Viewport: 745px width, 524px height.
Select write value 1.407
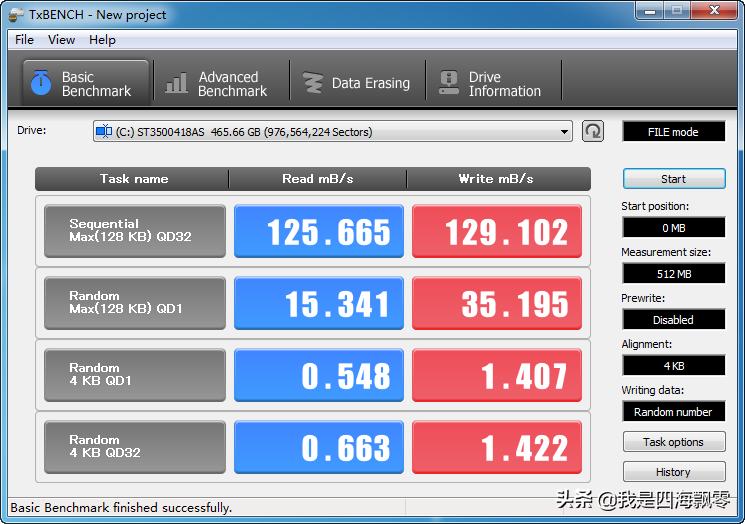(497, 375)
